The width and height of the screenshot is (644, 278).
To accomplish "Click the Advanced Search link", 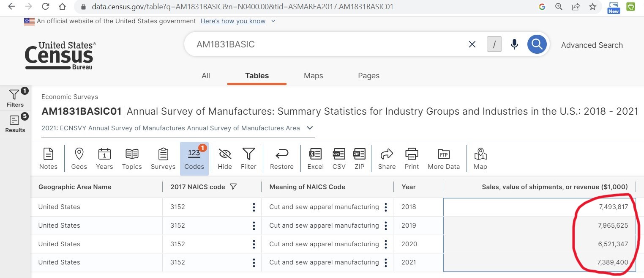I will click(x=592, y=45).
